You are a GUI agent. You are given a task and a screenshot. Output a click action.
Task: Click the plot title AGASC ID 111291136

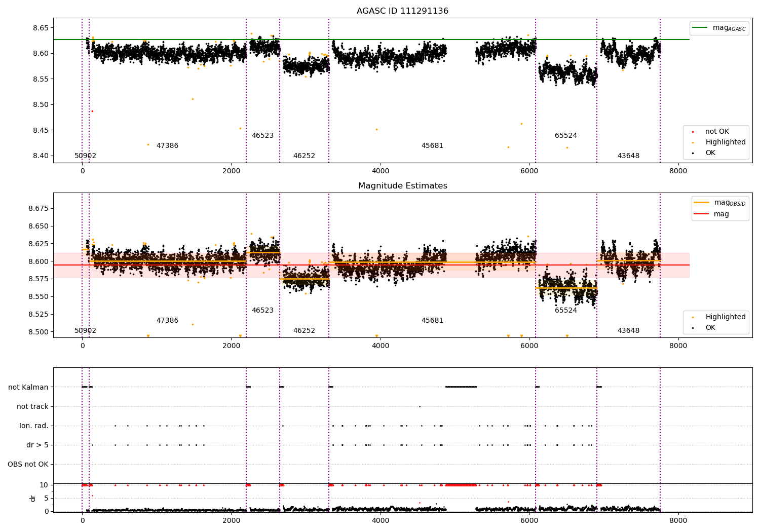click(x=402, y=11)
